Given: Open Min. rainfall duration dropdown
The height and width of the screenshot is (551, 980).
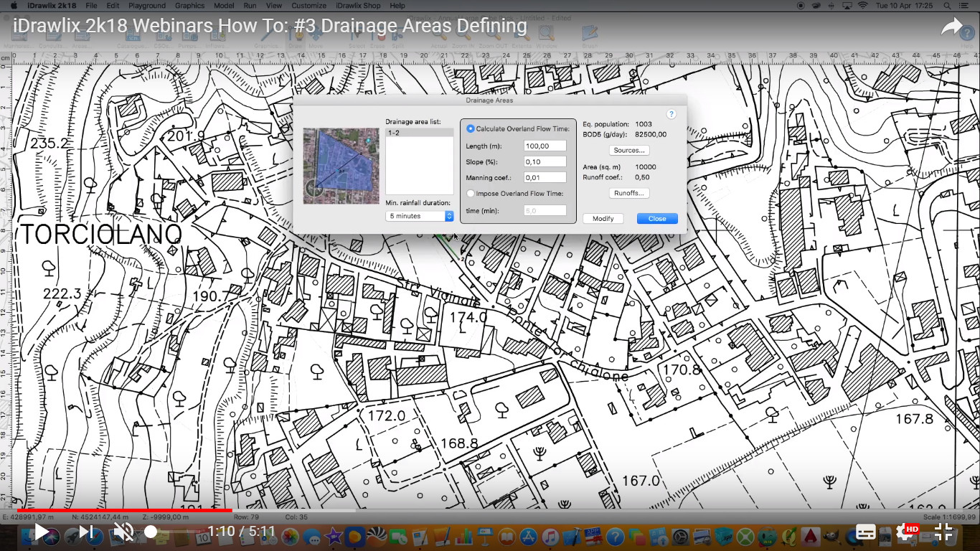Looking at the screenshot, I should point(420,215).
